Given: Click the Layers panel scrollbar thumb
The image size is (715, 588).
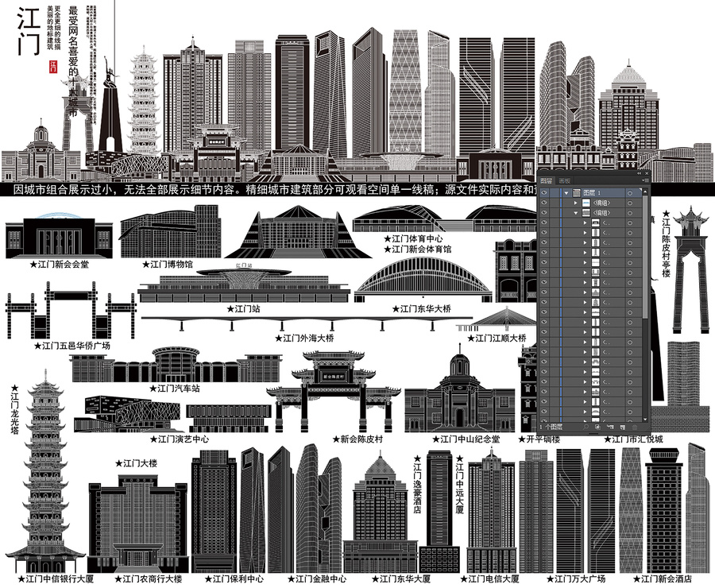Looking at the screenshot, I should point(645,257).
